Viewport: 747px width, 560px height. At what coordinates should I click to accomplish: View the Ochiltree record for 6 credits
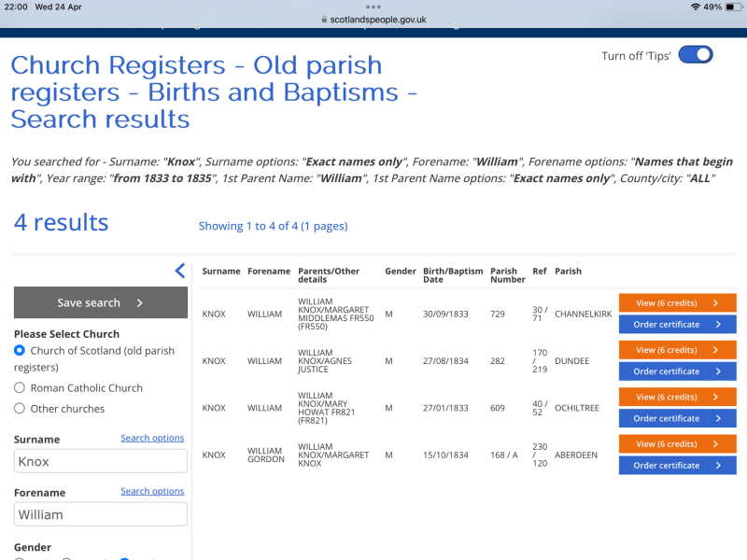(x=677, y=397)
